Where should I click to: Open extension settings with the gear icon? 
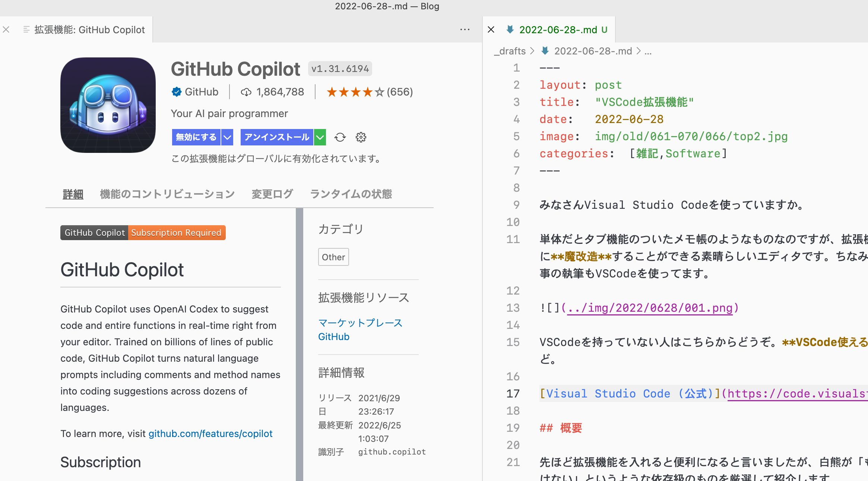[361, 137]
